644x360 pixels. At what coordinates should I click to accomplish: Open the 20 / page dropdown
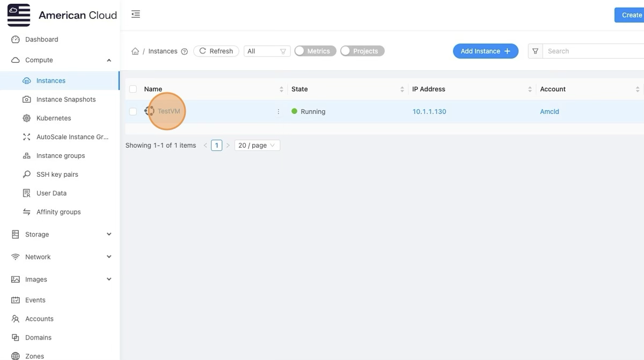tap(257, 146)
